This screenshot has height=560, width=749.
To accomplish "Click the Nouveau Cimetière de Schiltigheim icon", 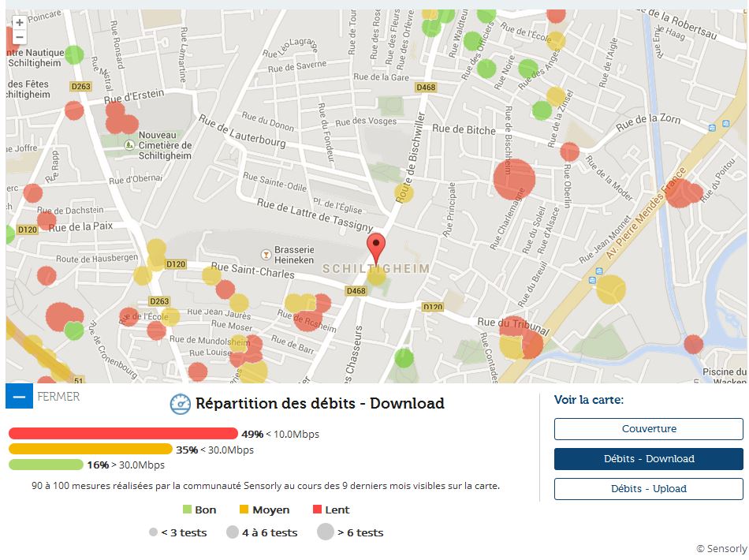I will (x=129, y=145).
